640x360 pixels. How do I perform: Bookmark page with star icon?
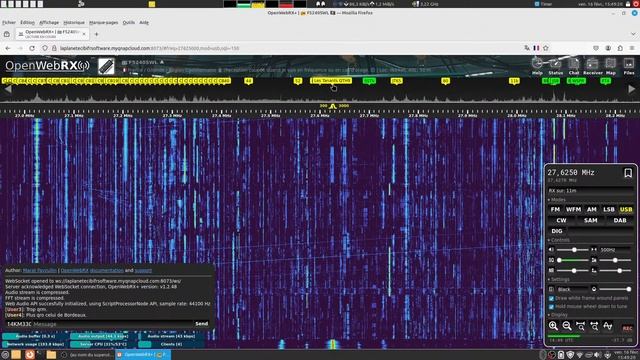pos(546,48)
